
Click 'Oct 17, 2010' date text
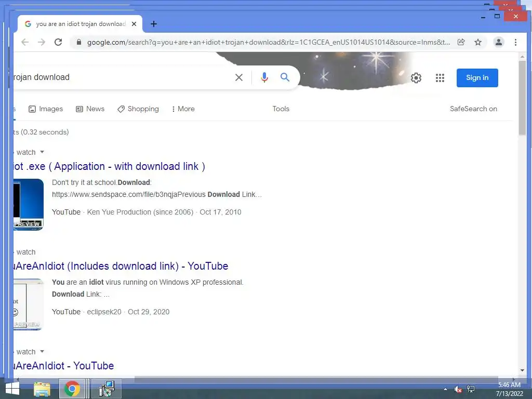(x=220, y=212)
